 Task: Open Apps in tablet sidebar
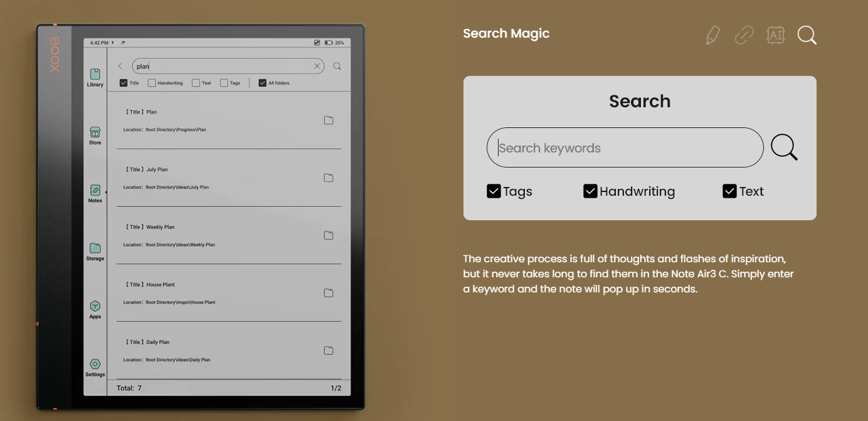[95, 309]
